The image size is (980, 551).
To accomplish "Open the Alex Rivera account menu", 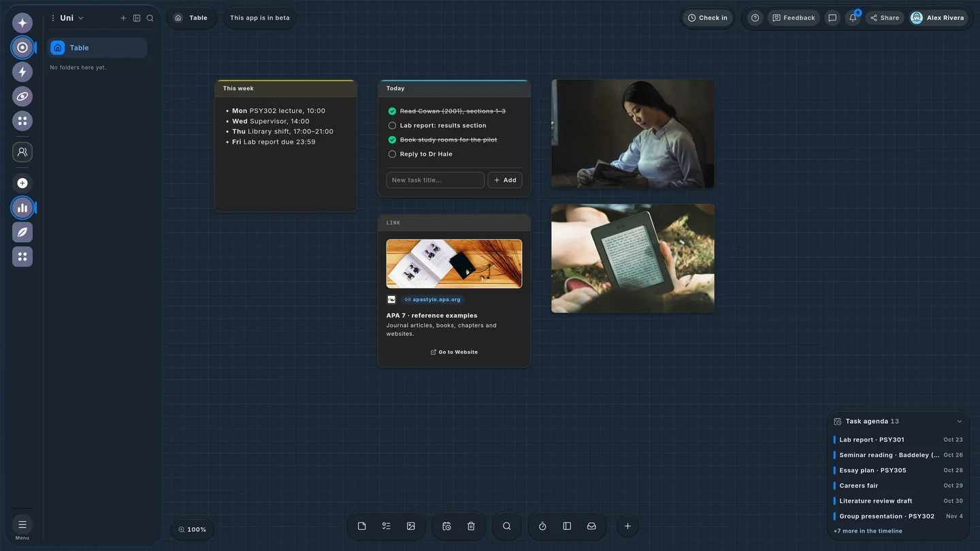I will coord(938,18).
